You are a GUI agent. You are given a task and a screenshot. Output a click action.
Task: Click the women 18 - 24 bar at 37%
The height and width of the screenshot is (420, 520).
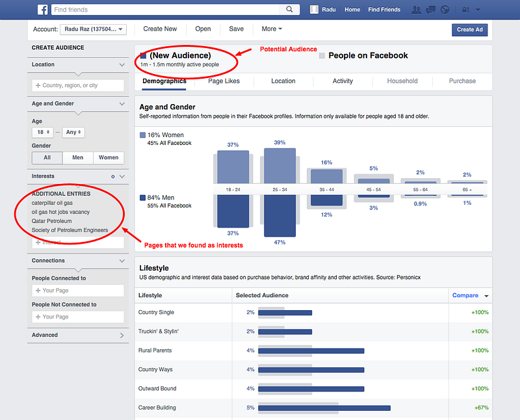[x=233, y=167]
